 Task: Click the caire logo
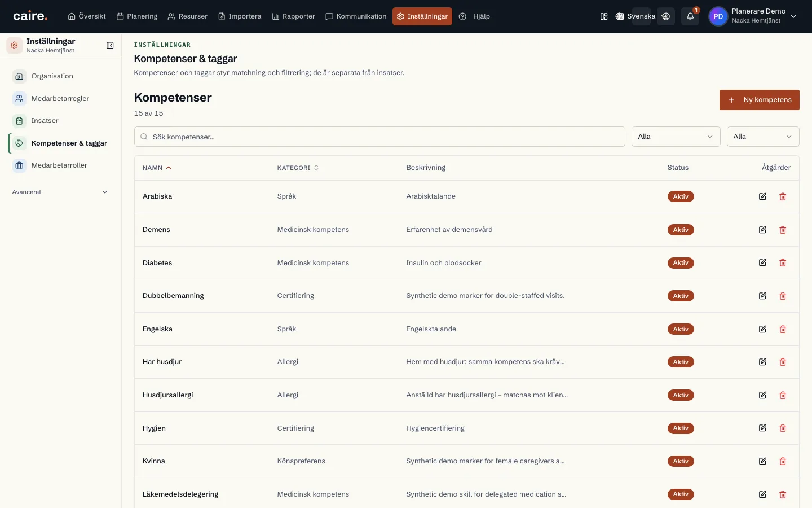pos(30,16)
